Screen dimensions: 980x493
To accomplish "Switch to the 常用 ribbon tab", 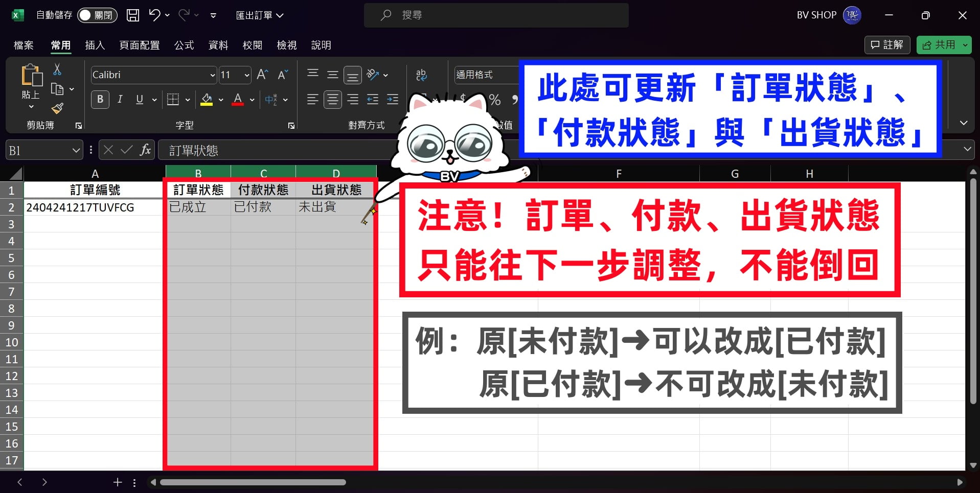I will pos(61,45).
